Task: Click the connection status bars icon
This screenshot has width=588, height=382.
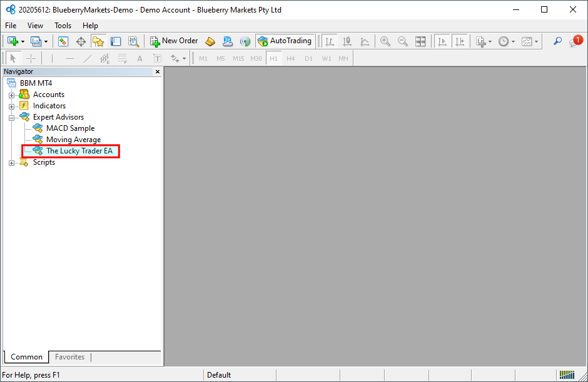Action: [x=567, y=374]
